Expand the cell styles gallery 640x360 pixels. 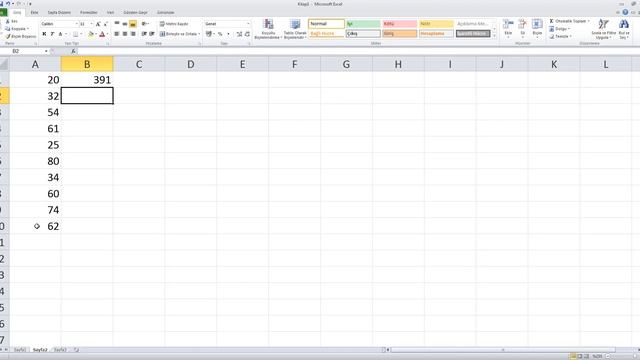(495, 36)
